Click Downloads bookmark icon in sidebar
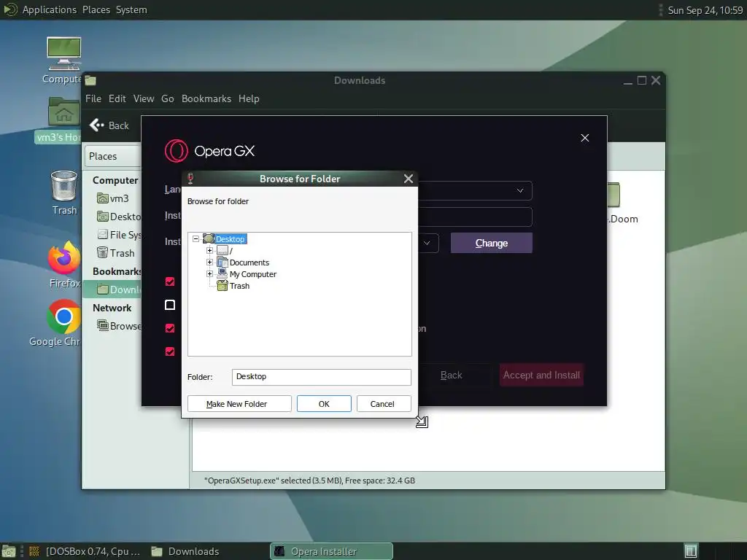This screenshot has height=560, width=747. (102, 289)
